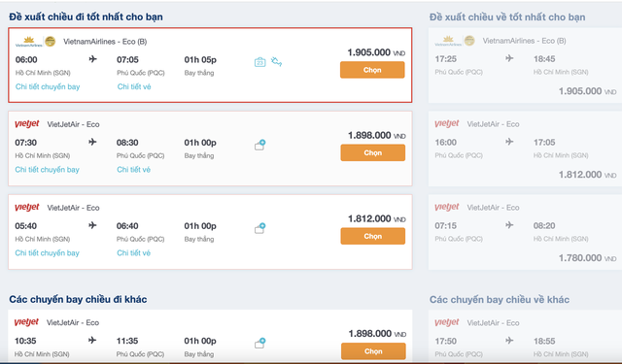Click baggage icon on VietJet 07:30 flight

260,145
